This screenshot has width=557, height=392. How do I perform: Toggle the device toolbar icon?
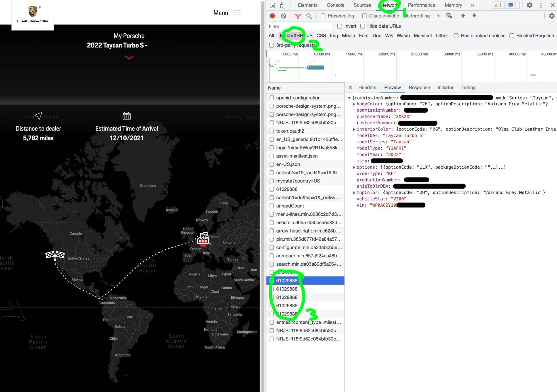pos(283,5)
